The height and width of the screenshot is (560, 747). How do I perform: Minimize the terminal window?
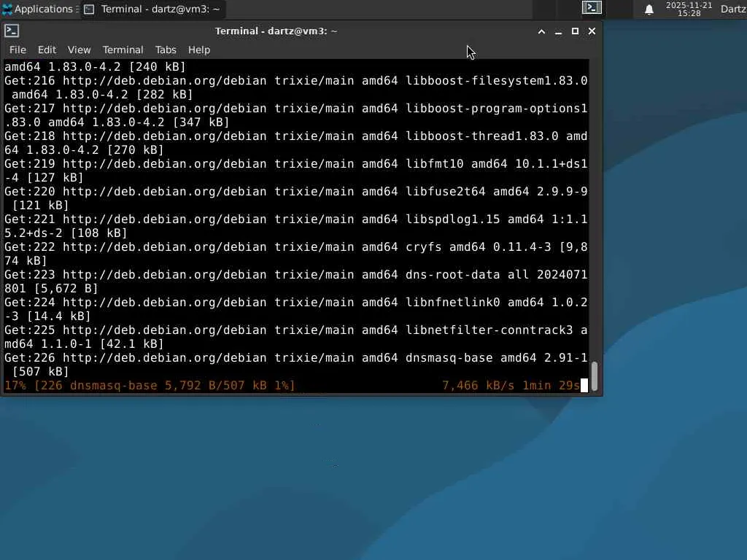pos(558,31)
